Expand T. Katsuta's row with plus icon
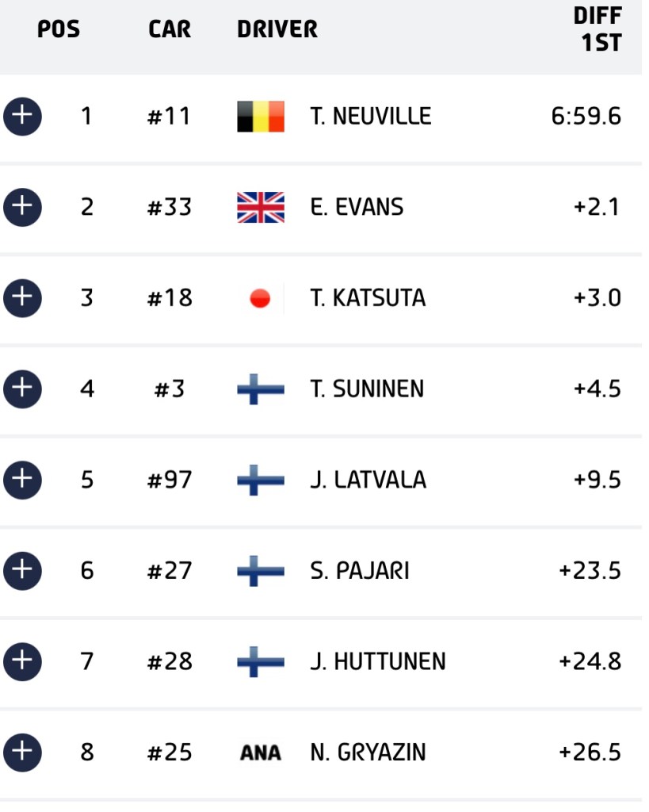Viewport: 649px width, 812px height. [22, 298]
